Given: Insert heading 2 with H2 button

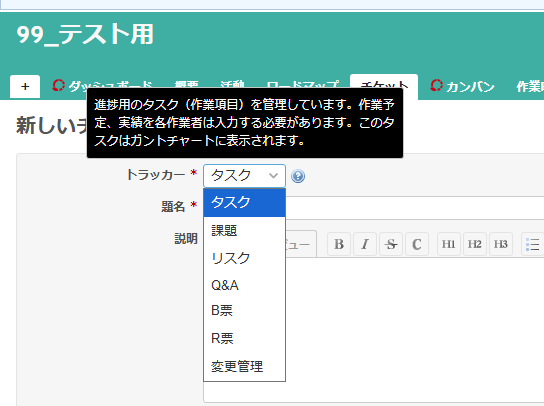Looking at the screenshot, I should tap(475, 244).
